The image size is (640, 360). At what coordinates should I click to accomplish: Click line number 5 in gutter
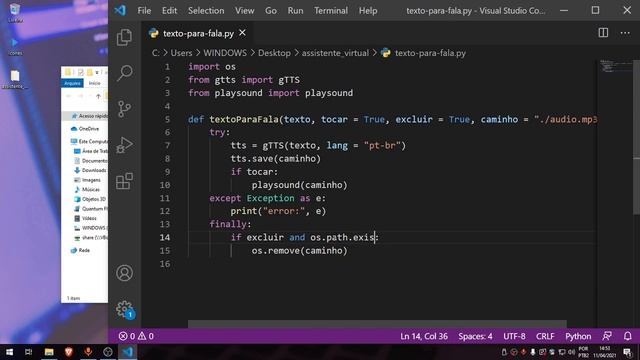(x=167, y=119)
